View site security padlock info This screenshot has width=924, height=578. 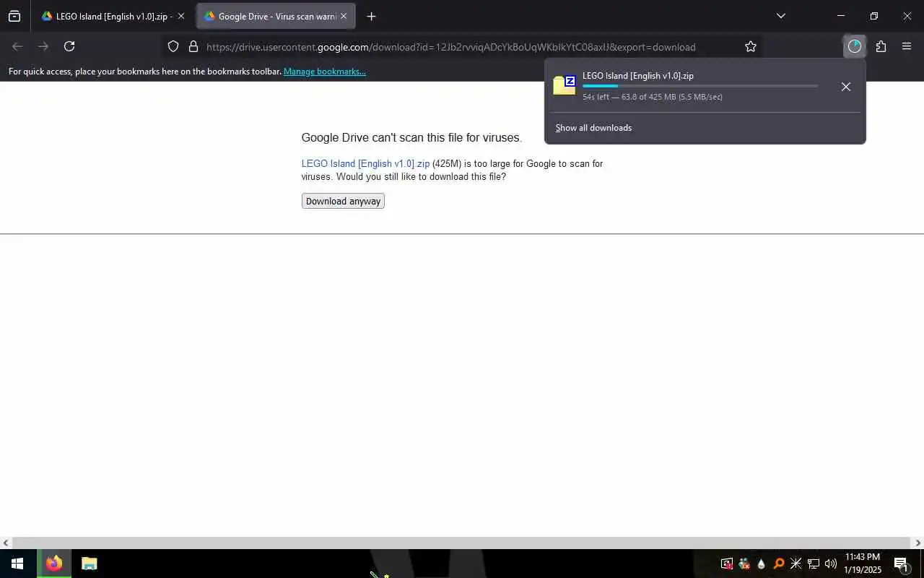tap(193, 46)
